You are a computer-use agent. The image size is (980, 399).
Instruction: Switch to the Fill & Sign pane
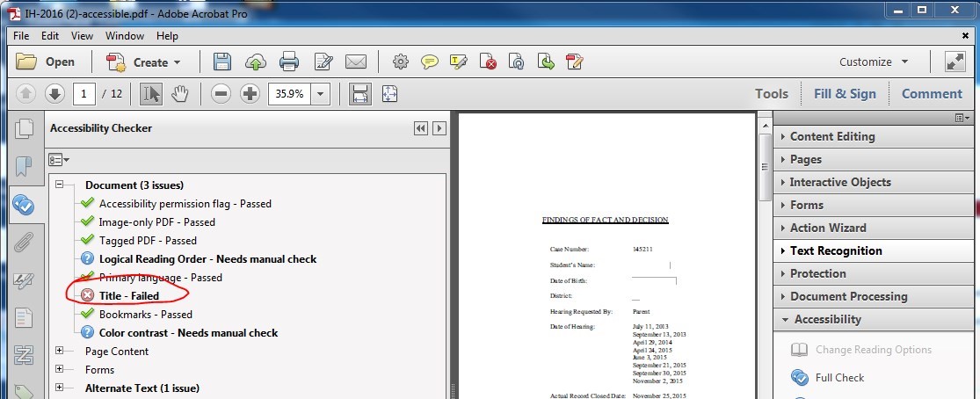click(844, 94)
